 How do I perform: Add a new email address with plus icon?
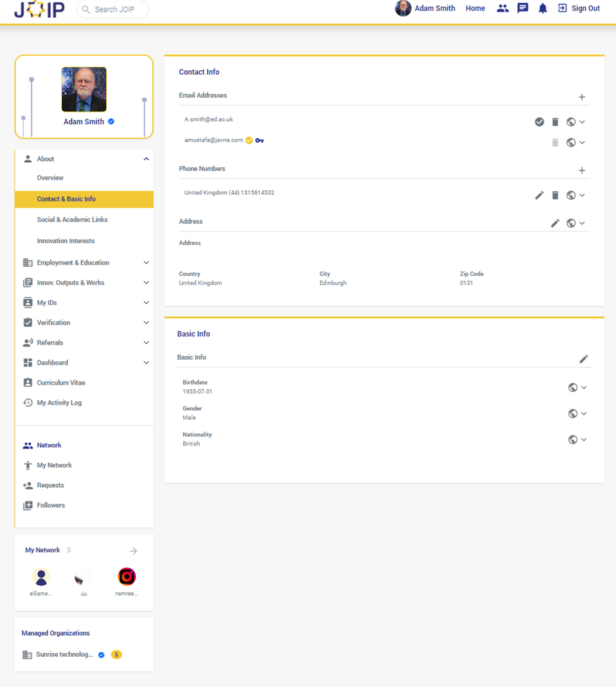pyautogui.click(x=582, y=97)
